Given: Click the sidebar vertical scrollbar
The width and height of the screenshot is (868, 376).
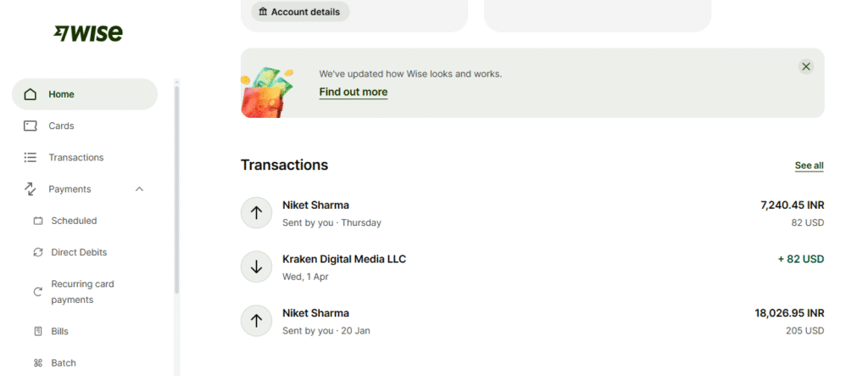Looking at the screenshot, I should pyautogui.click(x=176, y=187).
